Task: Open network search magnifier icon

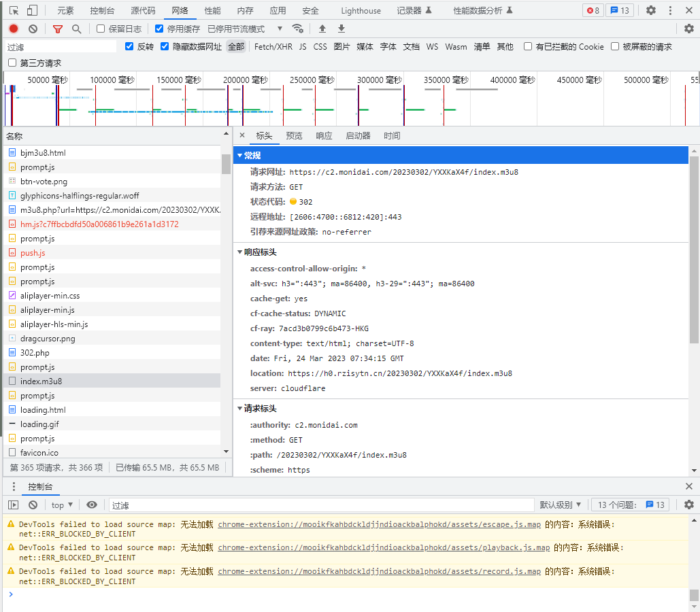Action: click(x=77, y=29)
